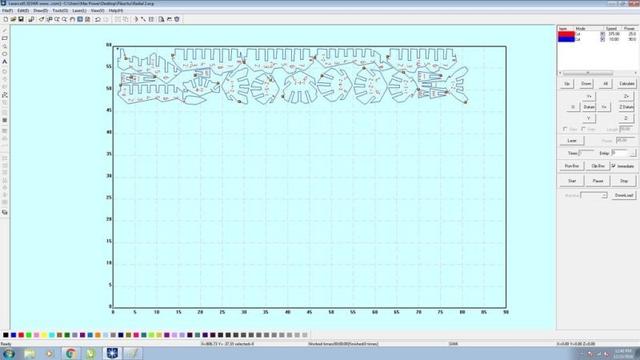Click the X+ jog button
The width and height of the screenshot is (640, 360).
click(x=604, y=107)
